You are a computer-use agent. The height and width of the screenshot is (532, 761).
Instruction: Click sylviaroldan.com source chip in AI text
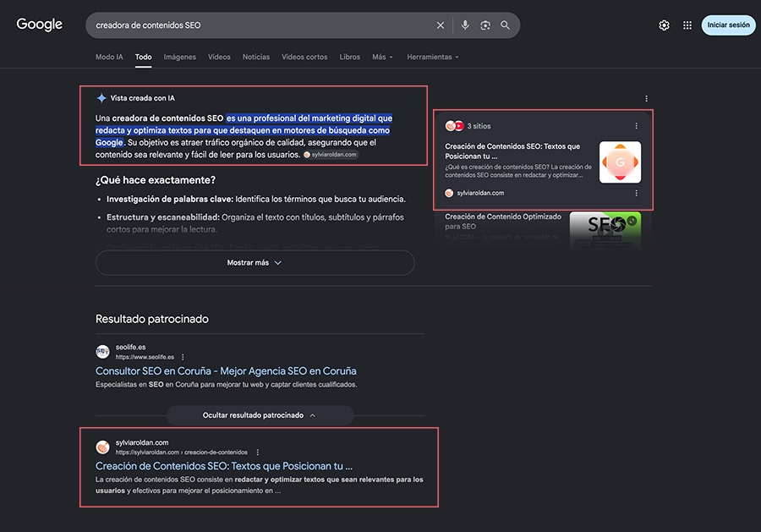click(x=331, y=155)
